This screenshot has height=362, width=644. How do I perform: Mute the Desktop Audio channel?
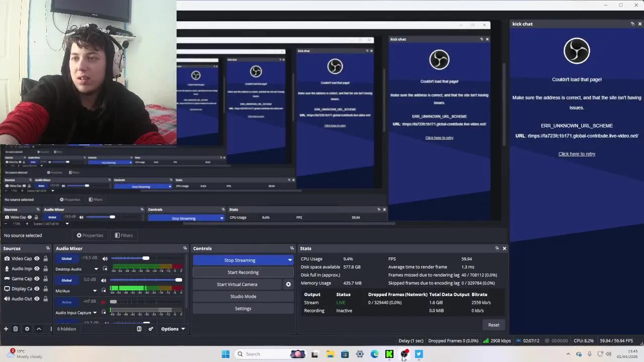(x=105, y=258)
